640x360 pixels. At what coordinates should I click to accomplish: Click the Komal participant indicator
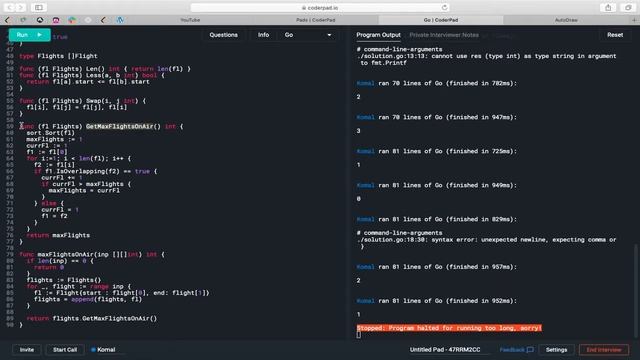coord(103,350)
